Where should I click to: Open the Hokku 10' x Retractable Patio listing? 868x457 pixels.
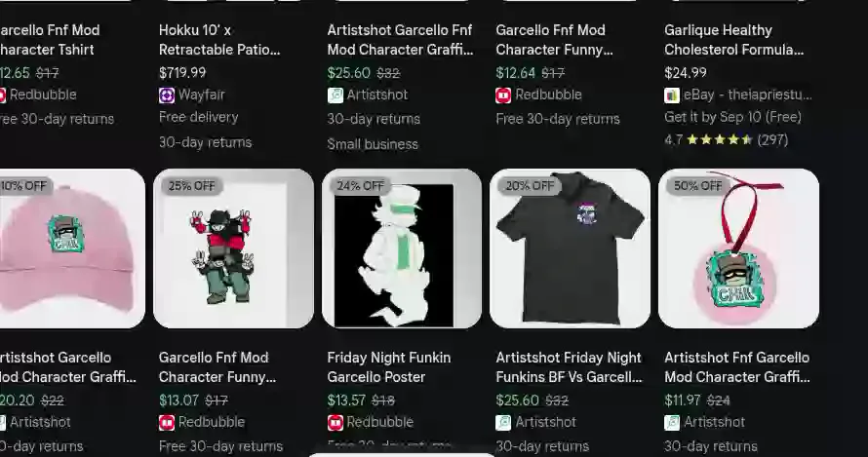pos(219,40)
